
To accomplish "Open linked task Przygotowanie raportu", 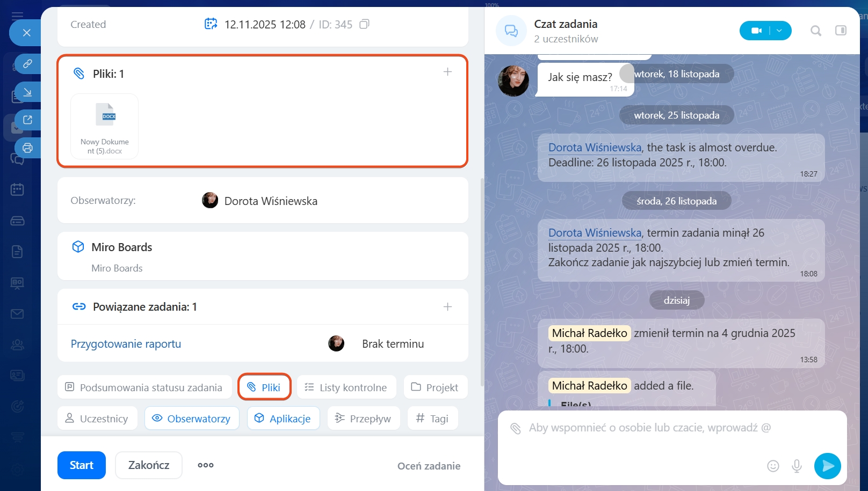I will coord(126,344).
